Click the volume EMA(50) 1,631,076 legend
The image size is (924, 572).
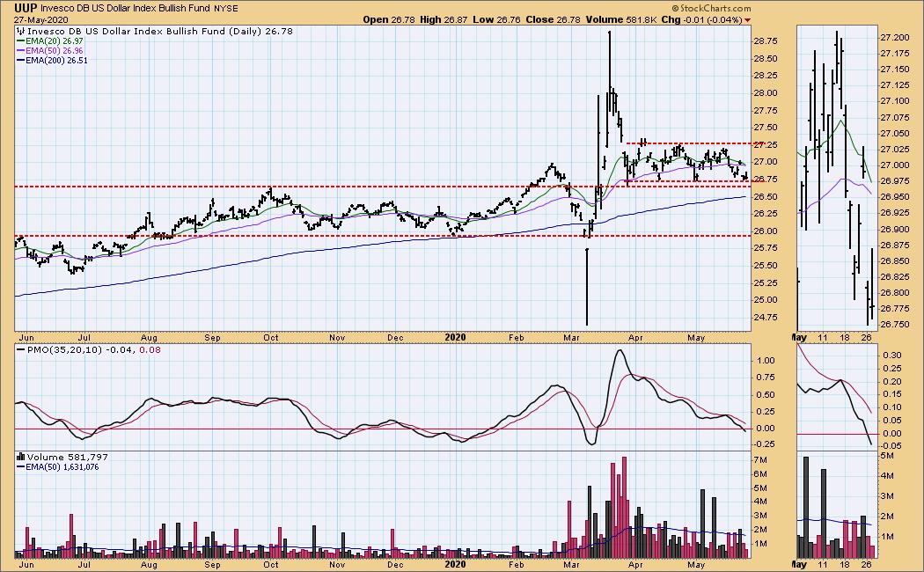(x=57, y=467)
